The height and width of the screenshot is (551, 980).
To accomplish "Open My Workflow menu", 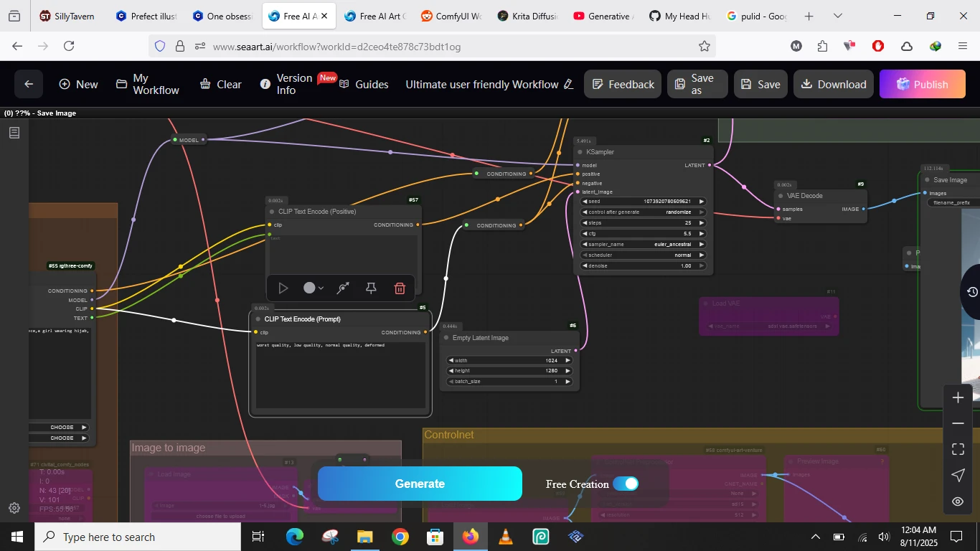I will (x=148, y=84).
